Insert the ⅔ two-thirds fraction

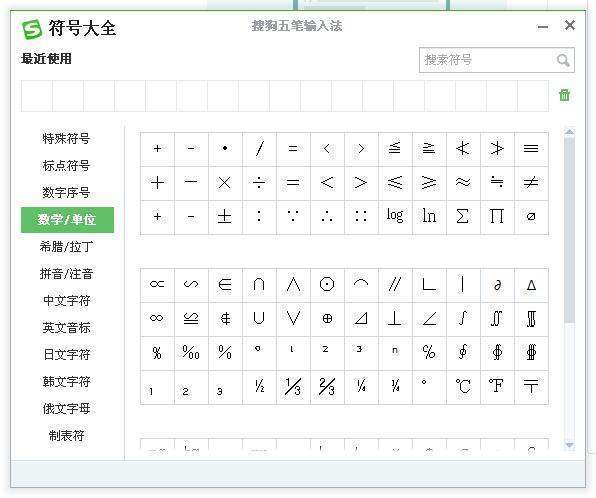[327, 387]
